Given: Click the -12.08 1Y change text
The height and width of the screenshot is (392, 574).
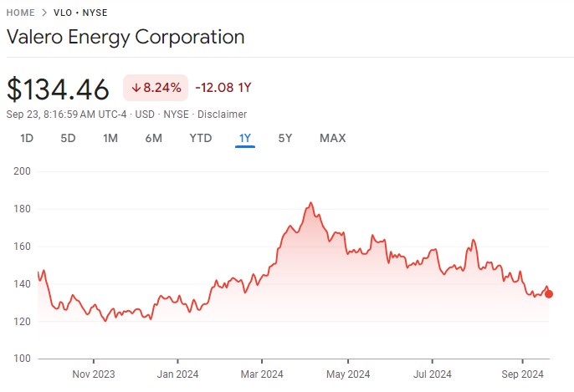Looking at the screenshot, I should click(x=223, y=88).
